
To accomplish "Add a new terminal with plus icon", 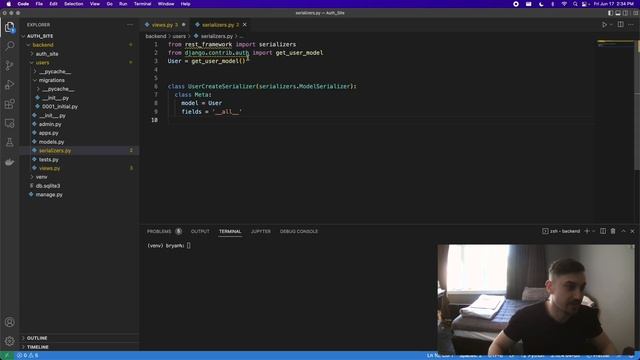I will (x=587, y=231).
